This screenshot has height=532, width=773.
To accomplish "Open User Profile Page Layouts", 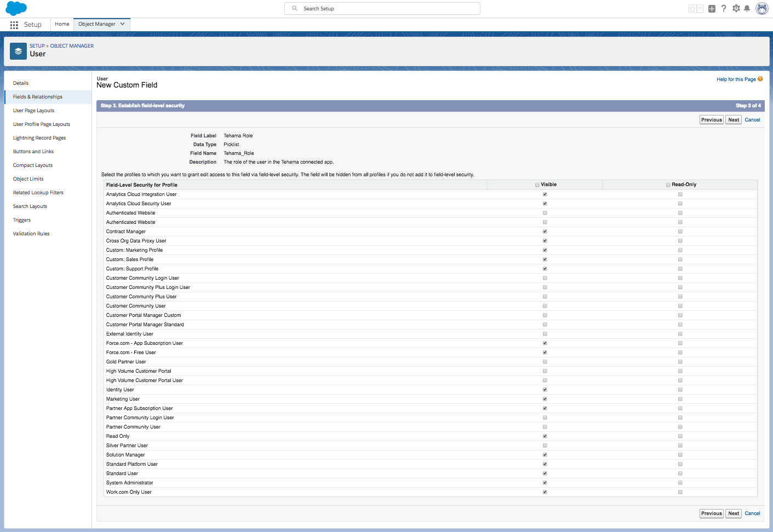I will pyautogui.click(x=42, y=124).
